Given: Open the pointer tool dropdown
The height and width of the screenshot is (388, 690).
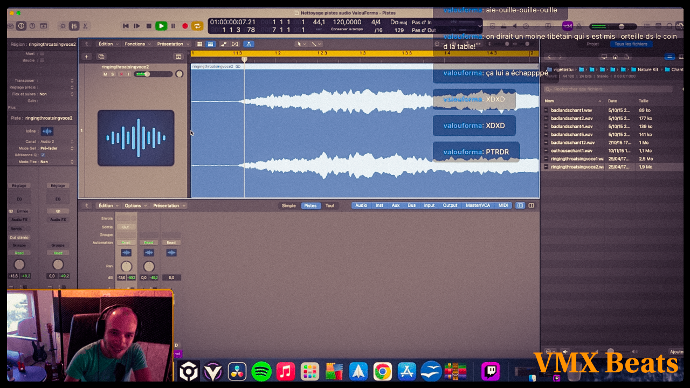Looking at the screenshot, I should (301, 44).
